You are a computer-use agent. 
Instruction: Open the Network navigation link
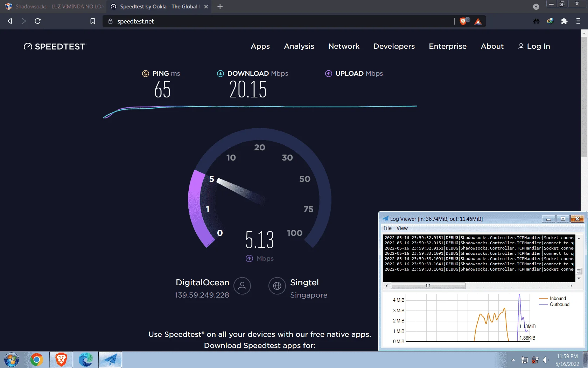pyautogui.click(x=344, y=46)
